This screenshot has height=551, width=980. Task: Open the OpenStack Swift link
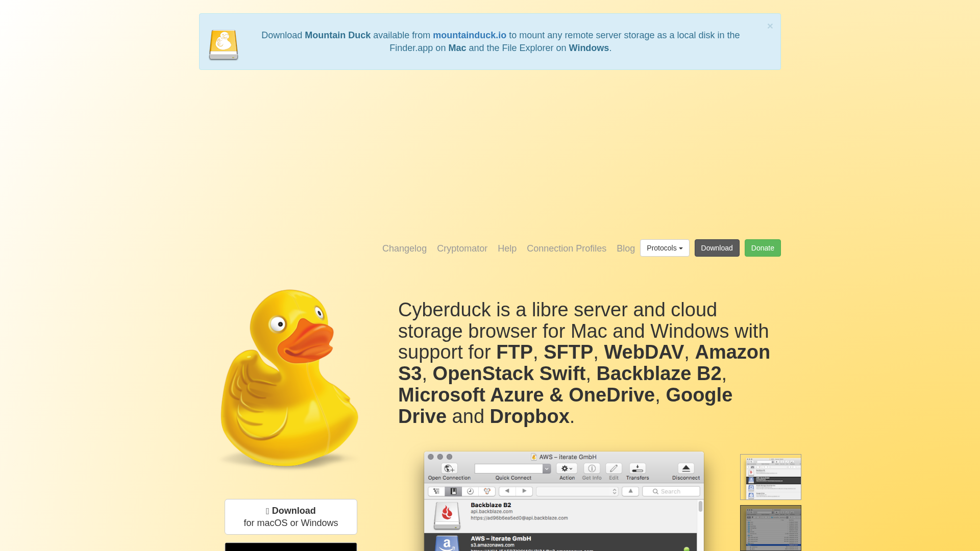click(x=509, y=373)
